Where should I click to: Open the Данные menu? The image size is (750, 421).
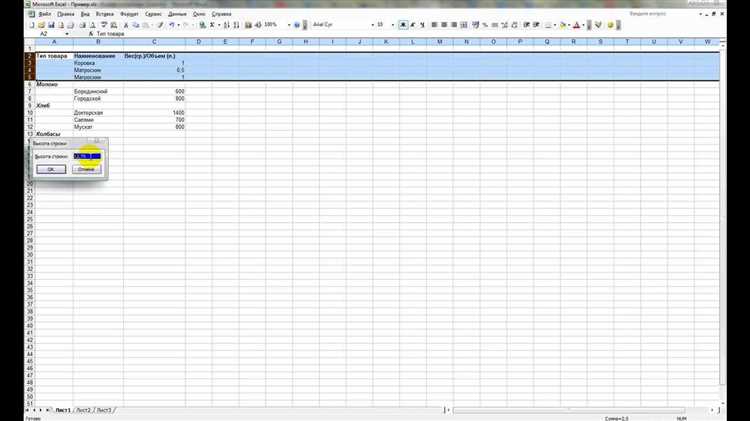pyautogui.click(x=177, y=14)
